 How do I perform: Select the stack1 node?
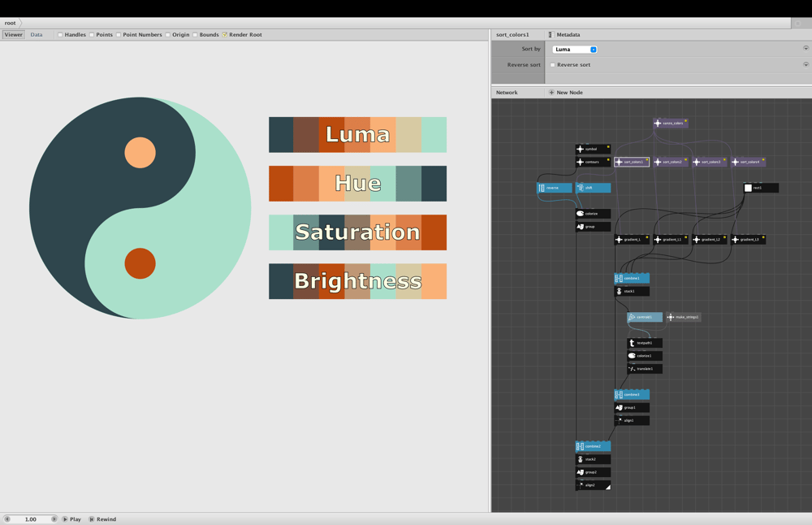(632, 291)
